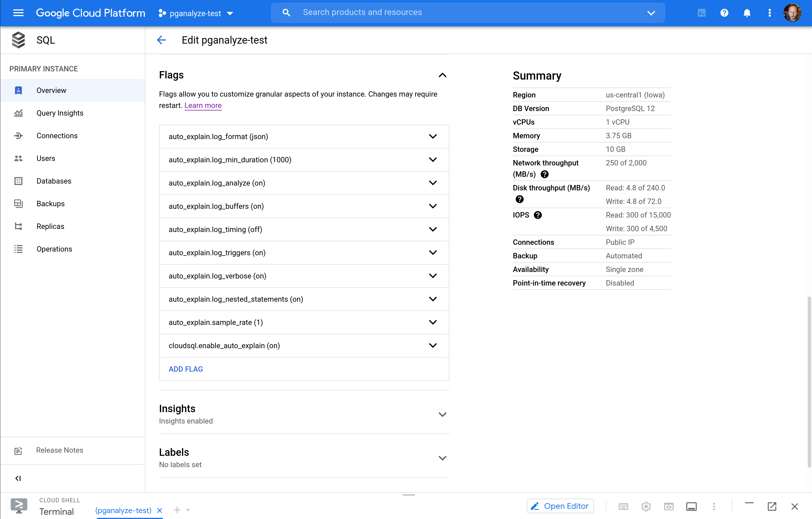Expand the Labels section
This screenshot has width=812, height=519.
click(x=442, y=458)
